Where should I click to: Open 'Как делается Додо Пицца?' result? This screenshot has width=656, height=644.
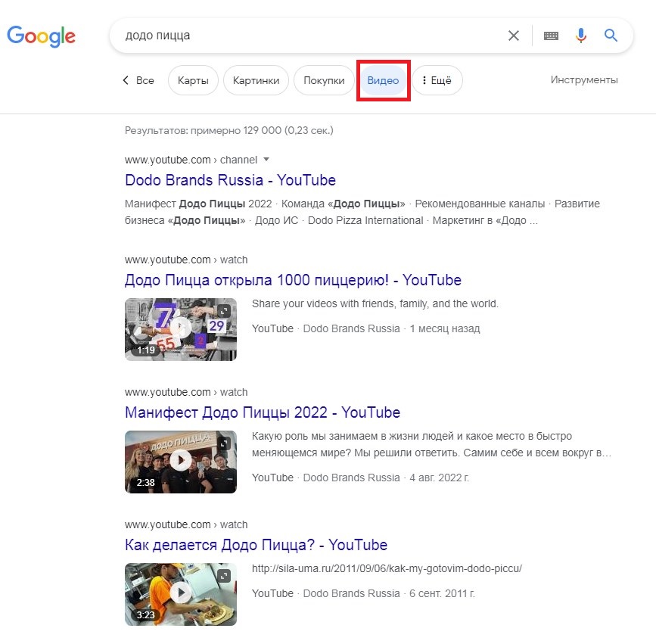(x=256, y=545)
